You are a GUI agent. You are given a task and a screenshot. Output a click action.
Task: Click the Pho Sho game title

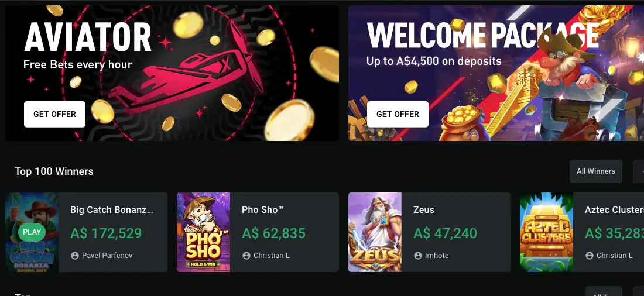click(x=262, y=209)
